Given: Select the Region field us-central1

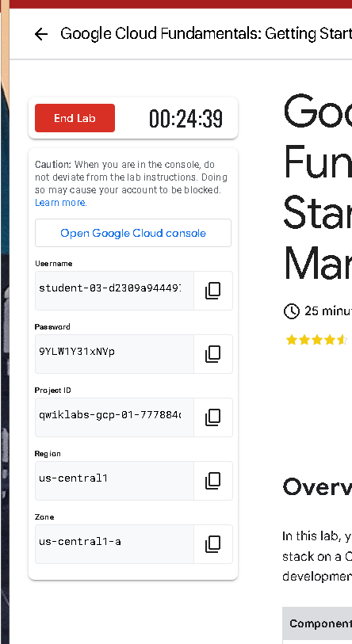Looking at the screenshot, I should click(x=114, y=481).
